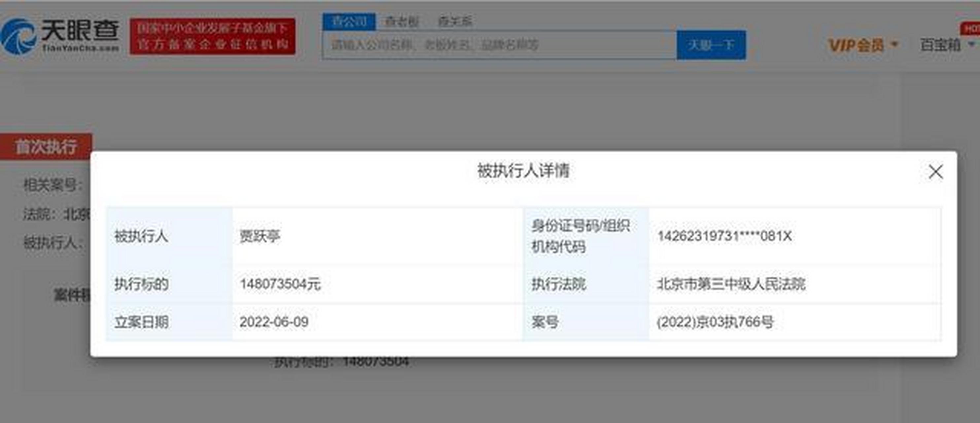980x423 pixels.
Task: Click the 立案日期 label cell
Action: point(170,322)
